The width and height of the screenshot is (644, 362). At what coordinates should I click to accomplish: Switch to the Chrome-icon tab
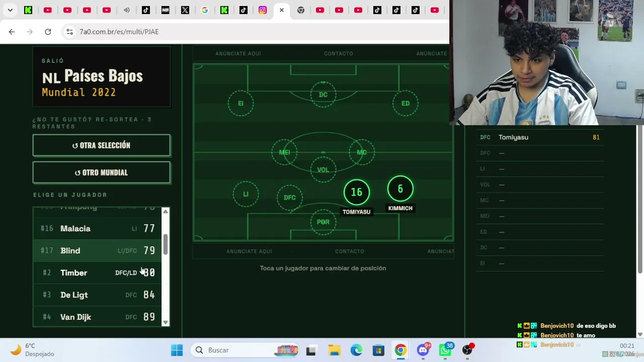(x=301, y=10)
